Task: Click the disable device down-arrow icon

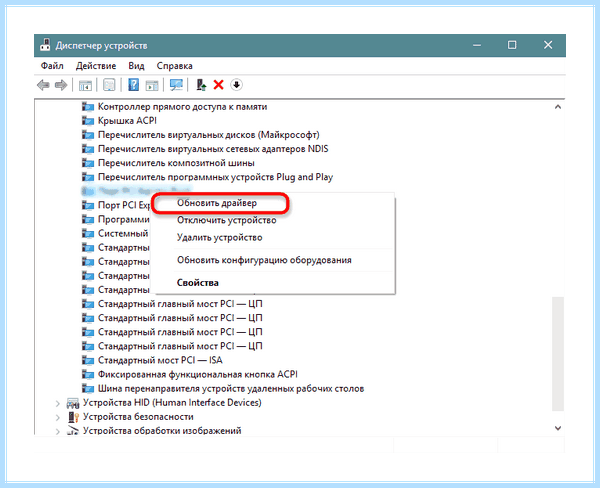Action: tap(236, 85)
